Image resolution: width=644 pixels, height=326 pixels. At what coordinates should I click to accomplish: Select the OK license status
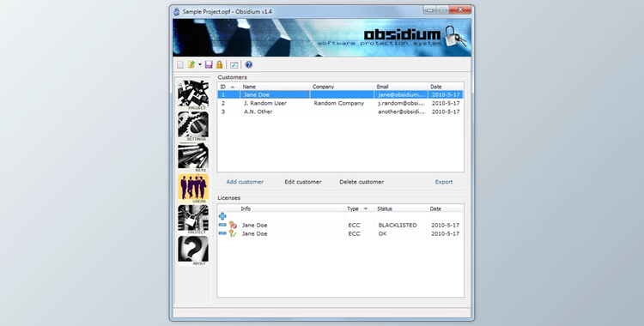coord(382,233)
